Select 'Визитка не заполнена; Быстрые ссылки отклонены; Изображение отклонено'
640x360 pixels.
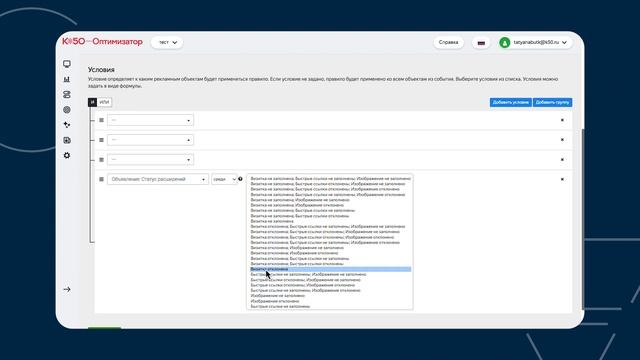pyautogui.click(x=331, y=189)
